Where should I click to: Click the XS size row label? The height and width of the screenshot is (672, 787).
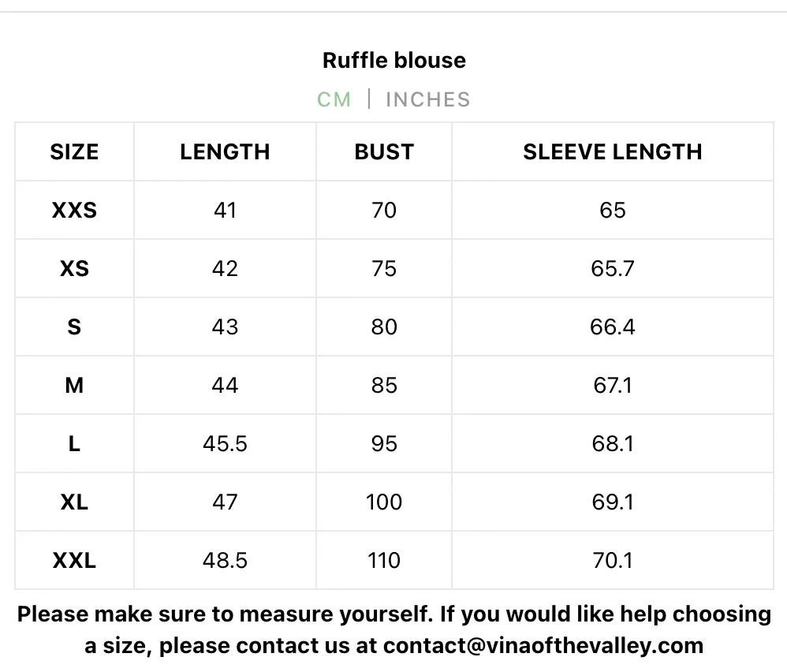pyautogui.click(x=74, y=268)
